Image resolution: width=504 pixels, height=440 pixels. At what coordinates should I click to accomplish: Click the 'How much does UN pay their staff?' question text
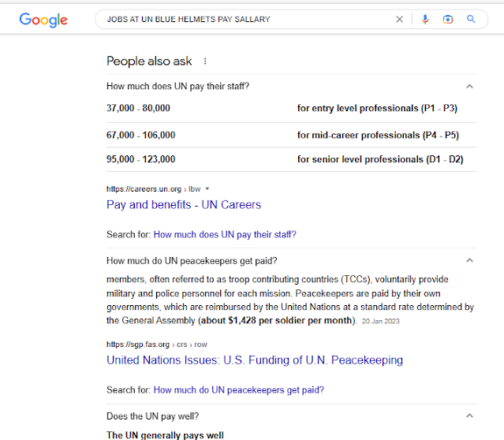point(177,86)
